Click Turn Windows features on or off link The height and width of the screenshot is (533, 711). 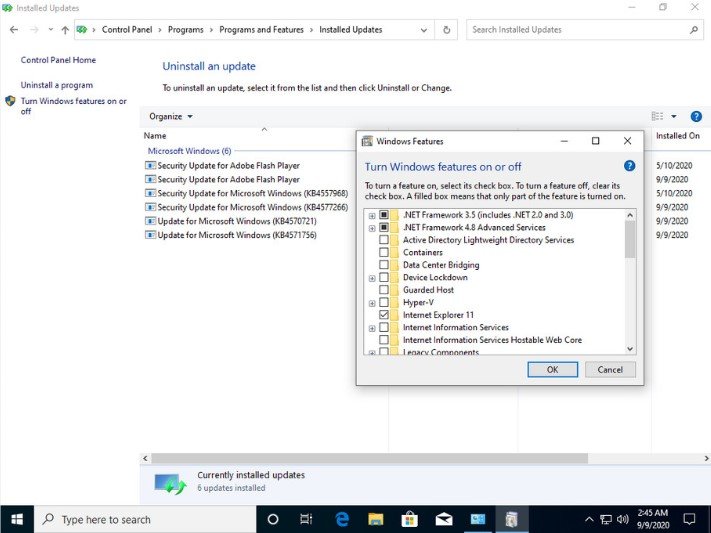point(73,106)
